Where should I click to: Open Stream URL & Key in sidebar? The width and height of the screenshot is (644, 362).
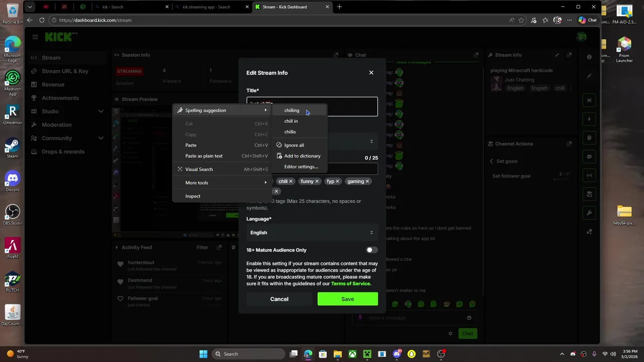pos(65,71)
